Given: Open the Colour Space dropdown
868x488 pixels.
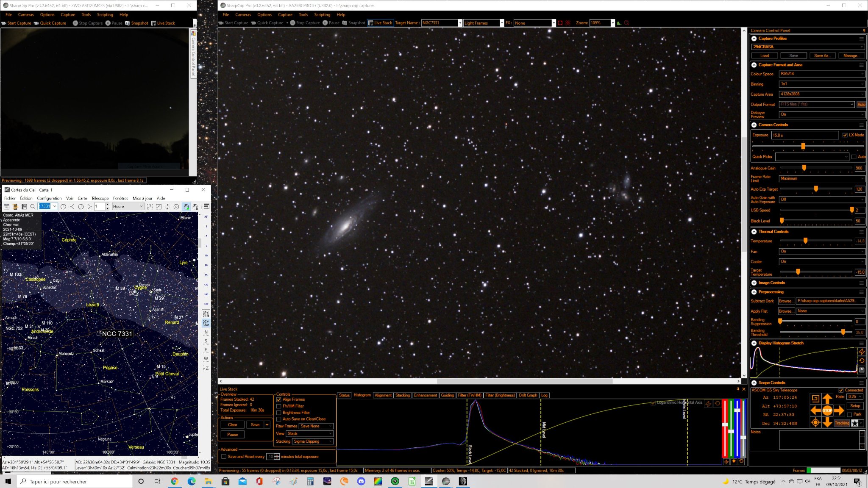Looking at the screenshot, I should point(822,74).
